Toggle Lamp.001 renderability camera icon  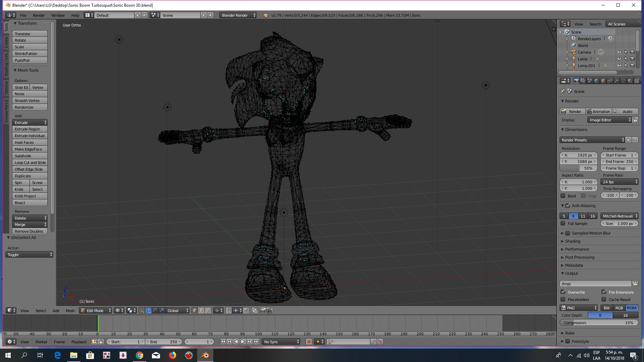point(632,65)
